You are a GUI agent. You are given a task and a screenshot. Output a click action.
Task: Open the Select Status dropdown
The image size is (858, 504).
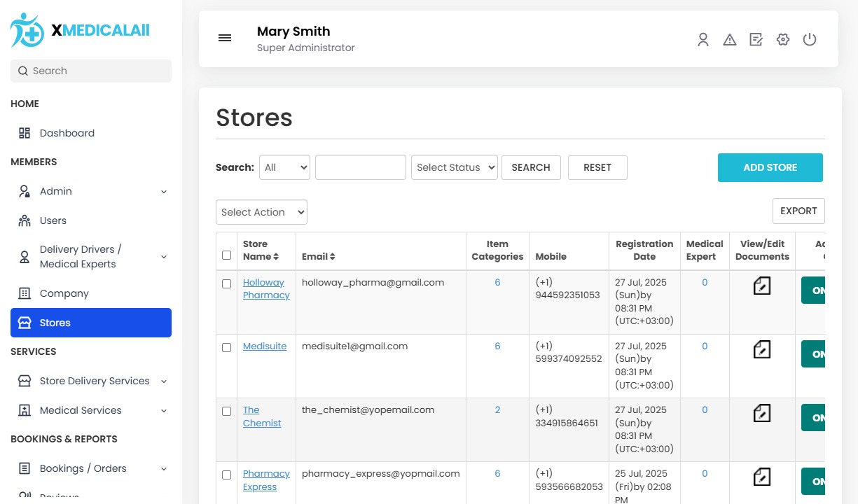click(454, 168)
